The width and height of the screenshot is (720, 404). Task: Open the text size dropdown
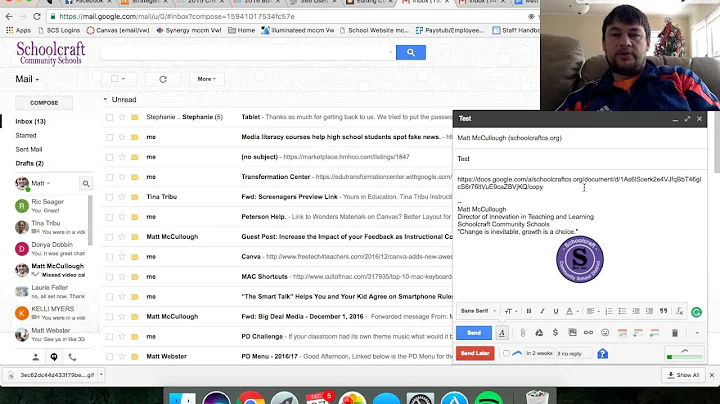pyautogui.click(x=511, y=311)
